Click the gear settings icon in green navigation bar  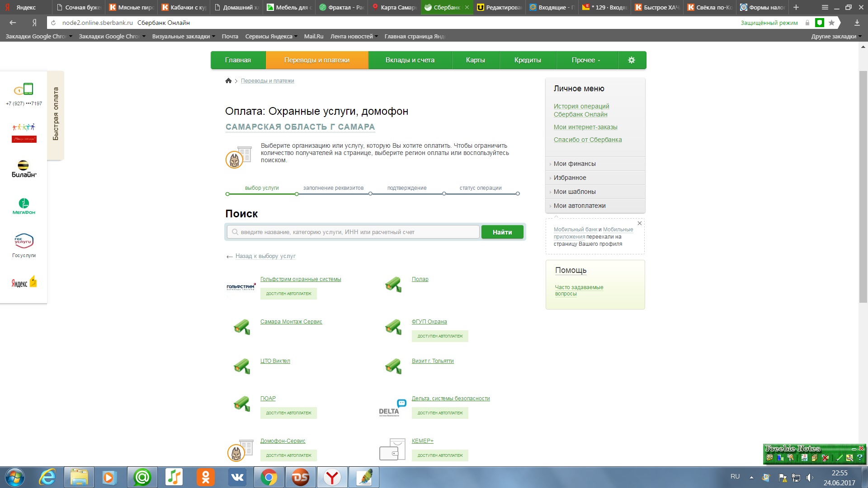click(x=632, y=60)
